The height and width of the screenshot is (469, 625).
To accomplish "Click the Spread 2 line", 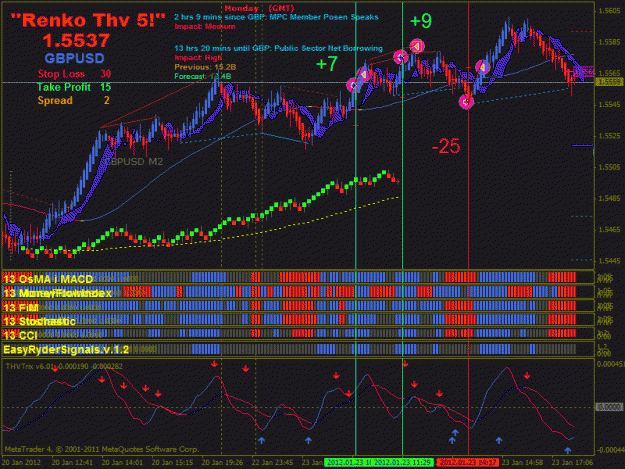I will point(74,100).
